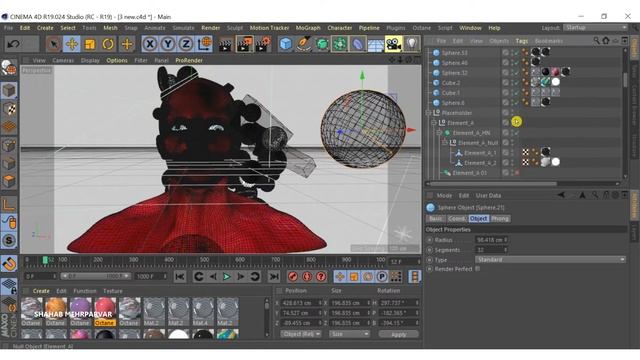Viewport: 640px width, 360px height.
Task: Enable Texture mode in the left toolbar
Action: pyautogui.click(x=9, y=109)
